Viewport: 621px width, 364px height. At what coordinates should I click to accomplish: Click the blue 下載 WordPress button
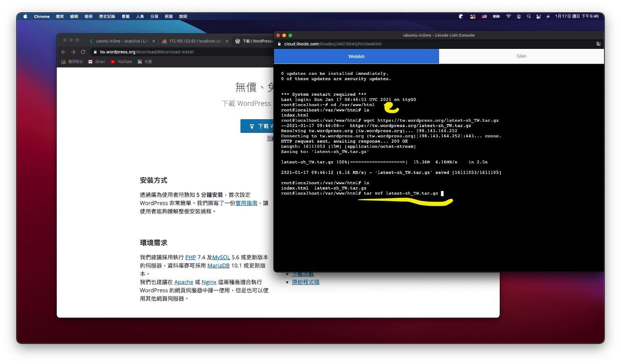click(257, 126)
